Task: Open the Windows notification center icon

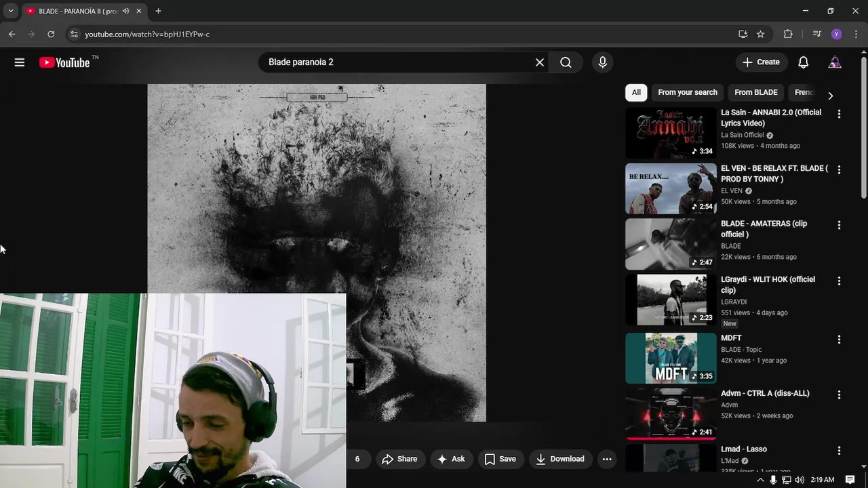Action: [850, 480]
